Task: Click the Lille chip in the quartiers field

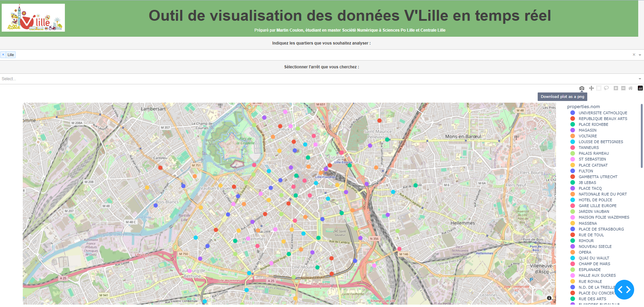Action: [11, 55]
